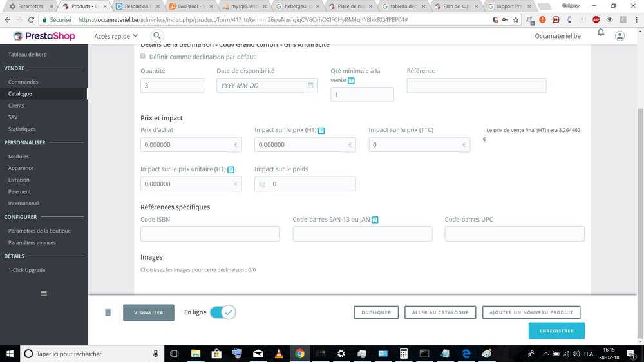
Task: Switch to mysql1.lwsp browser tab
Action: point(245,6)
